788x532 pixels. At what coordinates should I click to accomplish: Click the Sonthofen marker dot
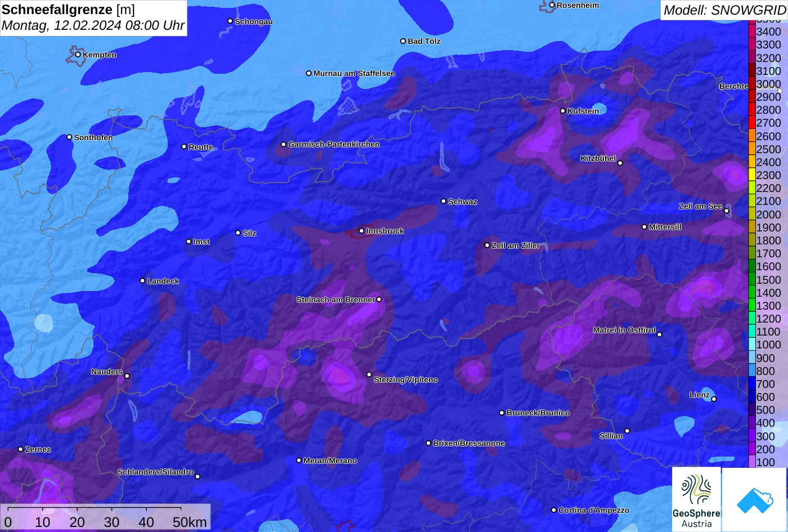tap(70, 137)
